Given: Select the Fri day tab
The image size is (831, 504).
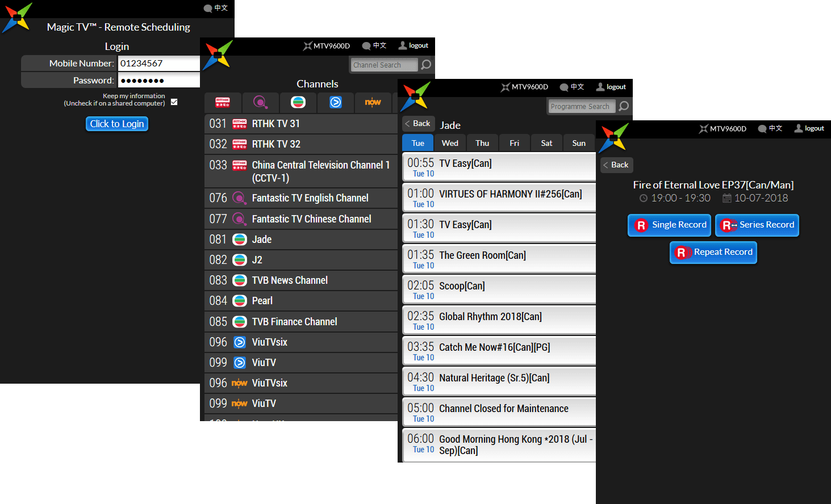Looking at the screenshot, I should click(x=515, y=143).
